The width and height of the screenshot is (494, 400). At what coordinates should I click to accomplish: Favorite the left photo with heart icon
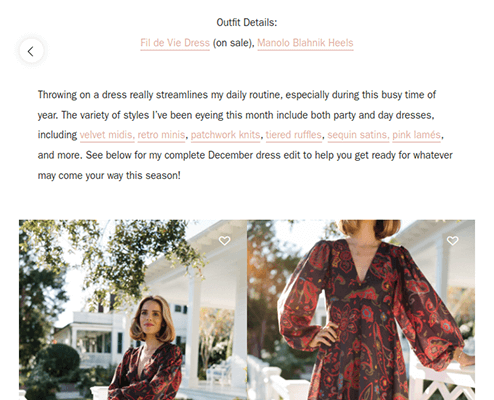pyautogui.click(x=224, y=240)
